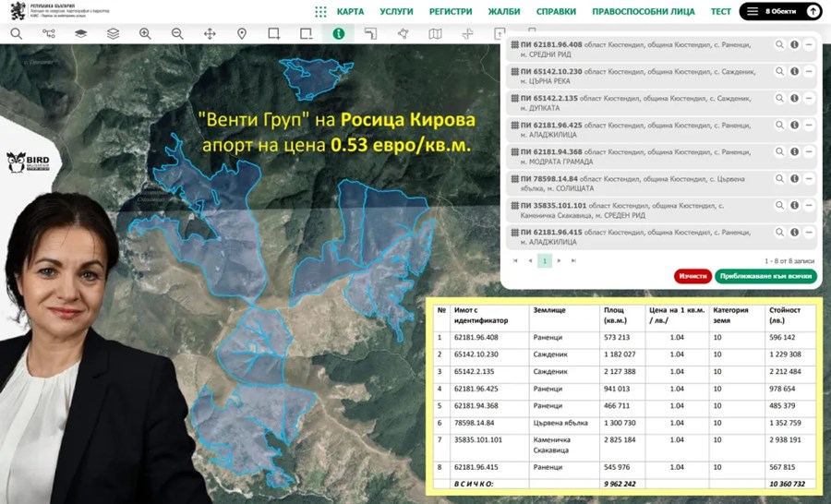Click the zoom out magnifier tool
This screenshot has height=504, width=831.
click(177, 34)
